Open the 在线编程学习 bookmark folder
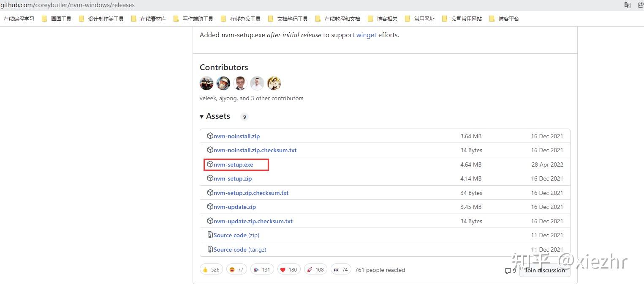Image resolution: width=644 pixels, height=288 pixels. click(x=19, y=18)
